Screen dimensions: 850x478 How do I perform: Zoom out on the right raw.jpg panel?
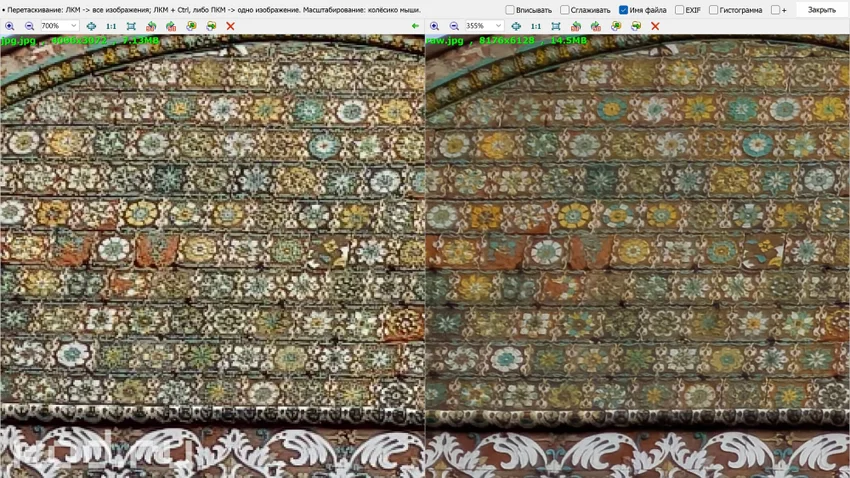(454, 26)
